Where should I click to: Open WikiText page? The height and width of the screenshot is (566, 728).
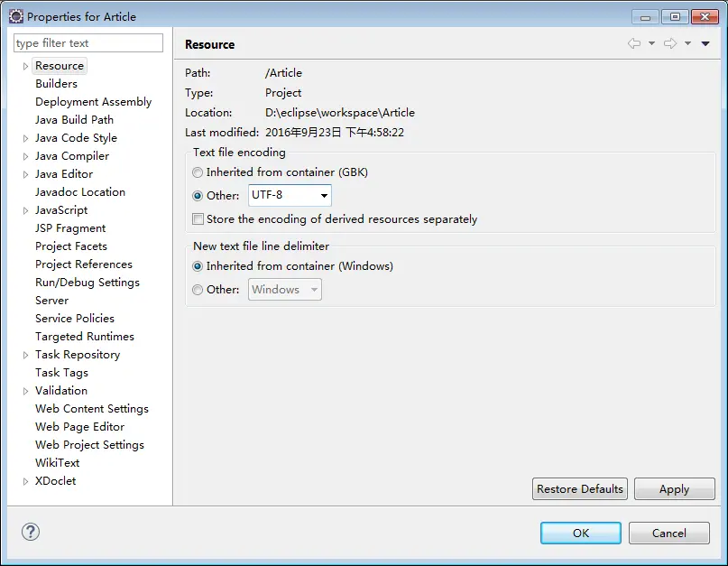(57, 463)
